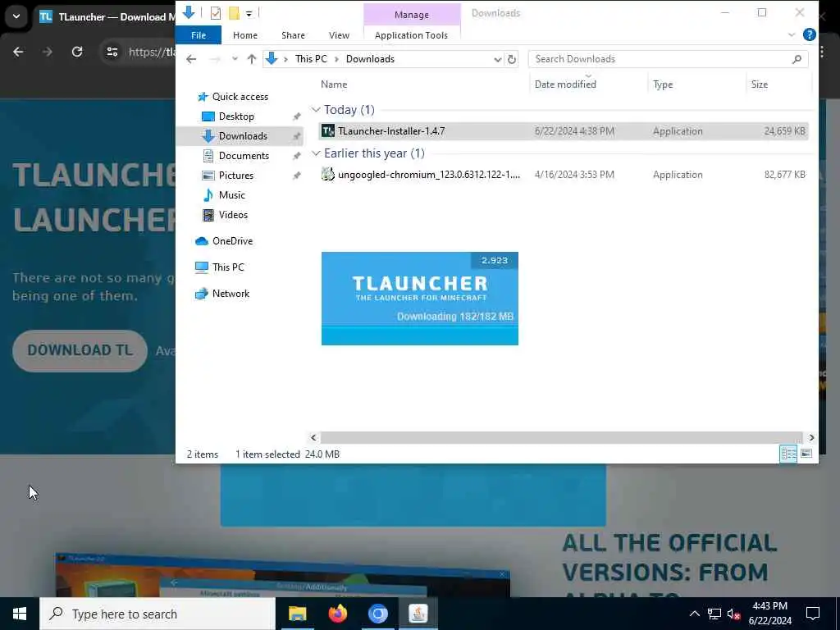Launch Firefox from the taskbar

click(x=337, y=614)
